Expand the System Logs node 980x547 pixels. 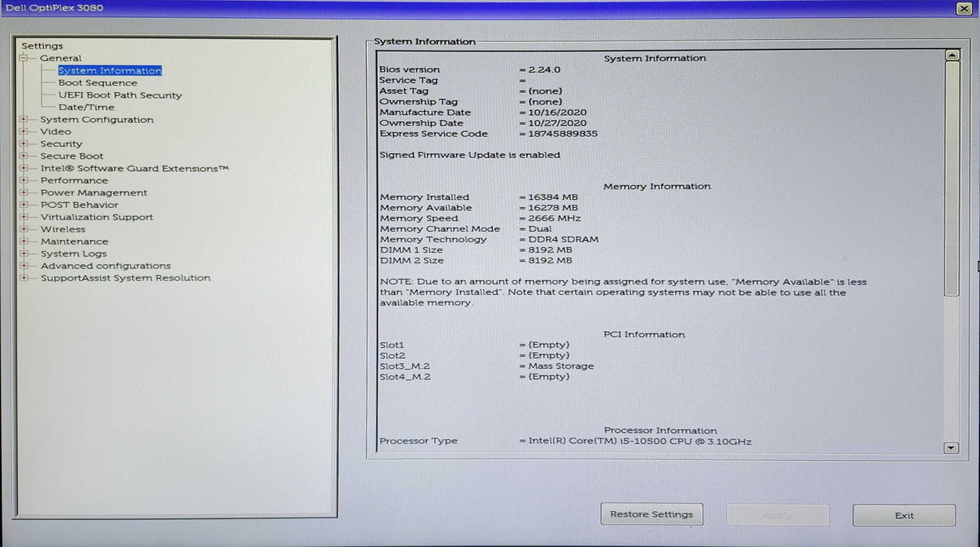(x=23, y=253)
